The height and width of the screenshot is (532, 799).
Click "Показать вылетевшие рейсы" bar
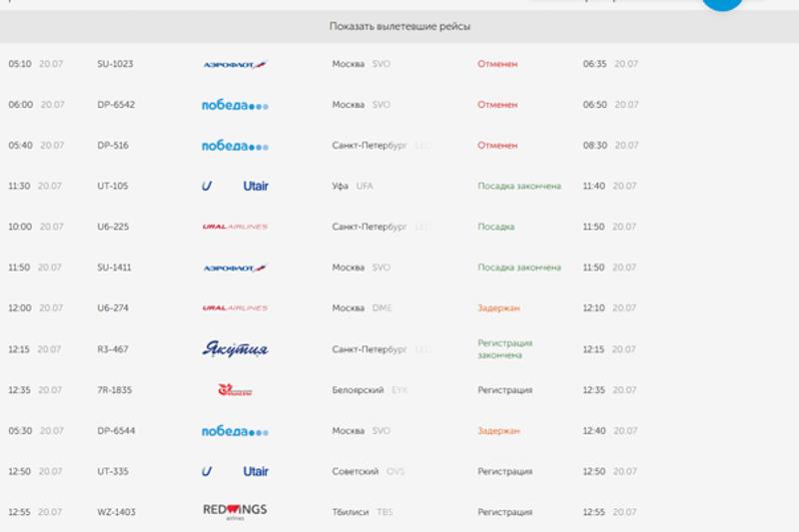399,26
